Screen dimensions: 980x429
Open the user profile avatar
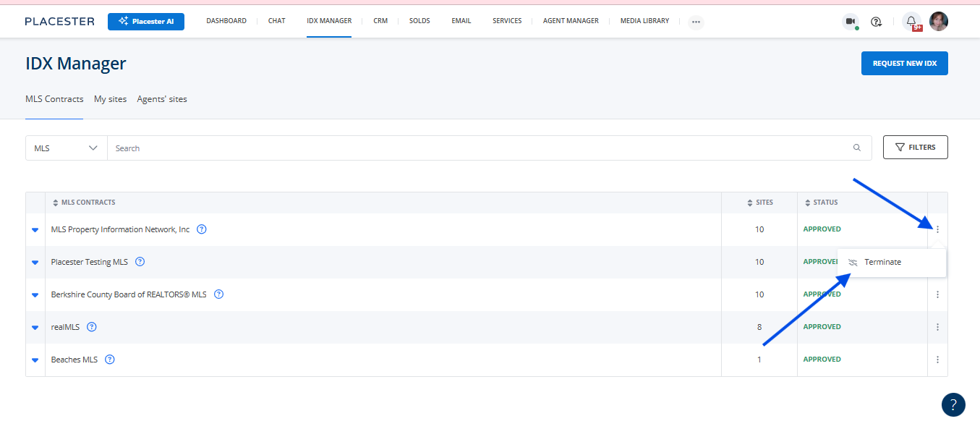click(939, 21)
